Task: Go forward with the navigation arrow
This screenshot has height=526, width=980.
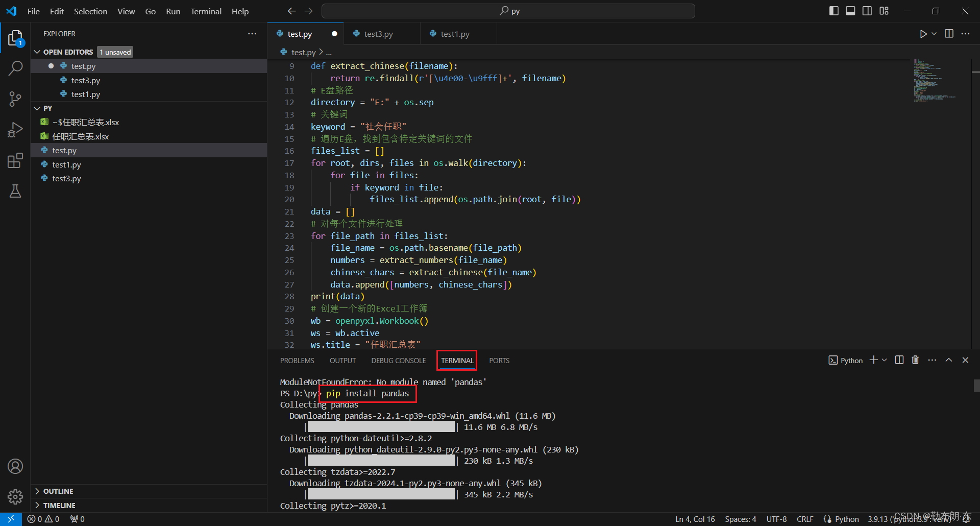Action: 309,11
